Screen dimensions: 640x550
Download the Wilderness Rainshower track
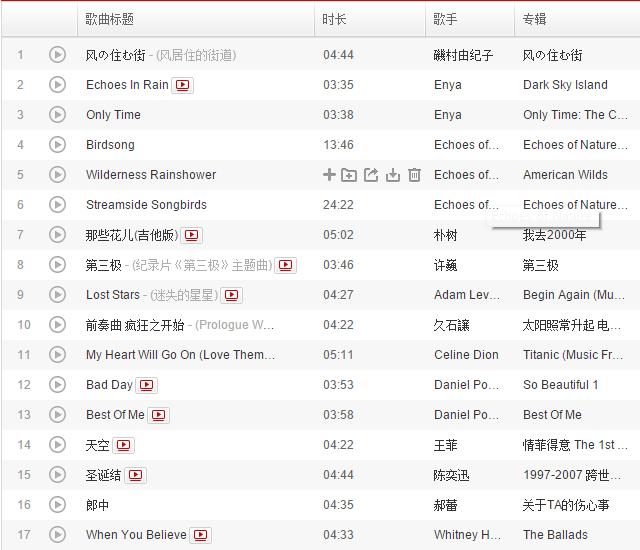point(393,175)
